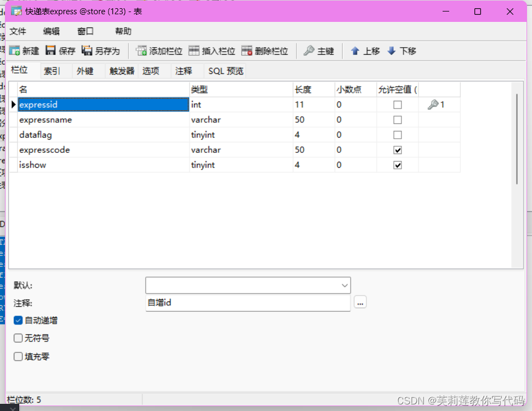The width and height of the screenshot is (532, 411).
Task: Click the decimals cell 0 for isshow
Action: coord(355,165)
